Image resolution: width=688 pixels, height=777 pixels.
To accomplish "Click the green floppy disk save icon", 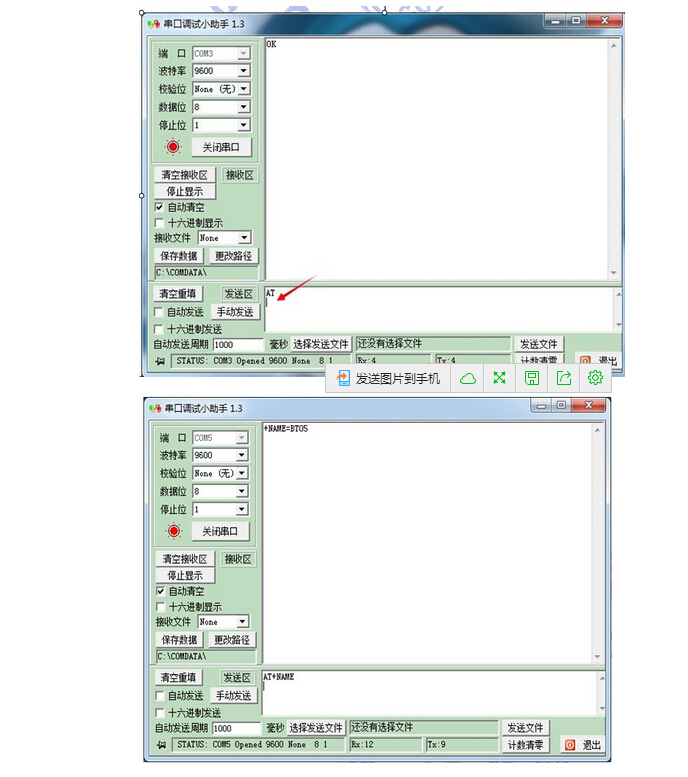I will click(532, 378).
